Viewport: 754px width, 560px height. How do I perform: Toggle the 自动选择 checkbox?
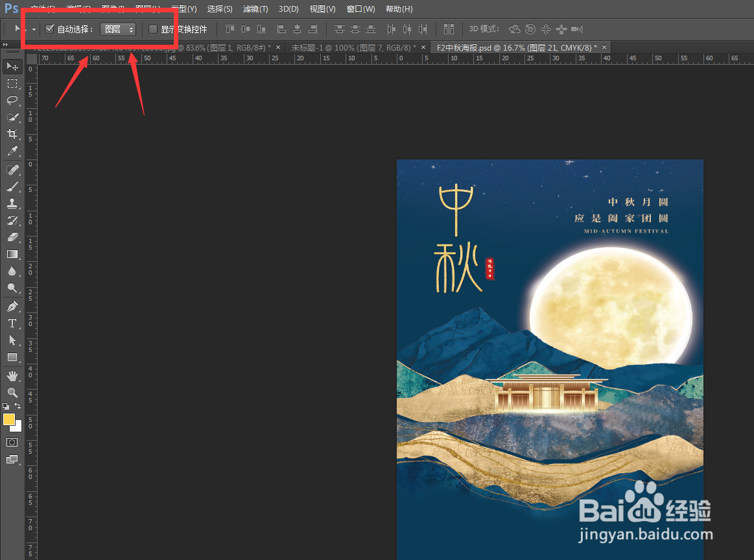click(x=49, y=29)
